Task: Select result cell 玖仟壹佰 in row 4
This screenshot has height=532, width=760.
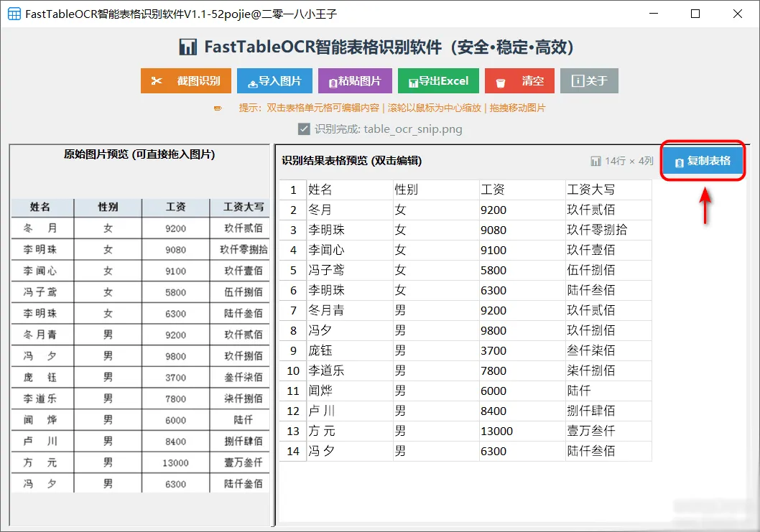Action: (x=608, y=250)
